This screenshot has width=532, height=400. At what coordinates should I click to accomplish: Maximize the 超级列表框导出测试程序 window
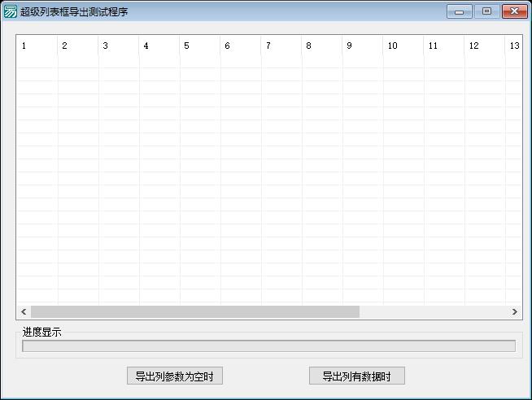click(x=487, y=11)
